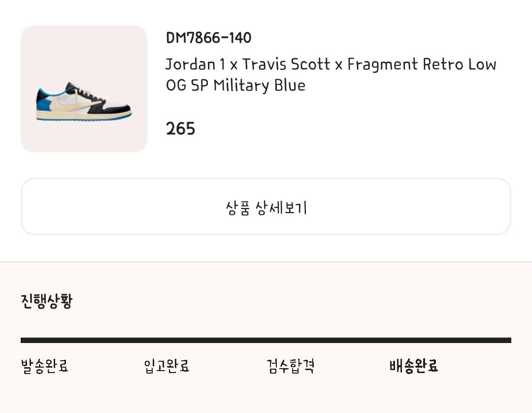This screenshot has width=532, height=413.
Task: Click "Military Blue" in the product name
Action: [259, 85]
